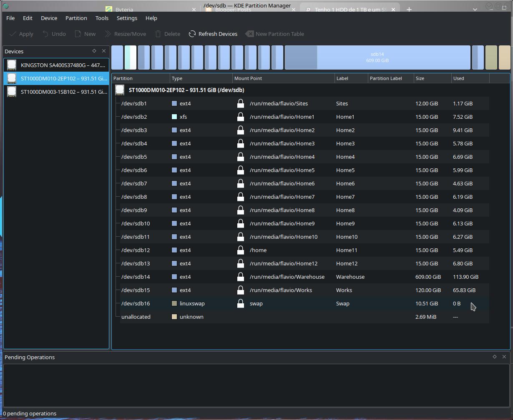Select the /dev/sdb16 swap partition row
Image resolution: width=513 pixels, height=420 pixels.
(x=304, y=303)
